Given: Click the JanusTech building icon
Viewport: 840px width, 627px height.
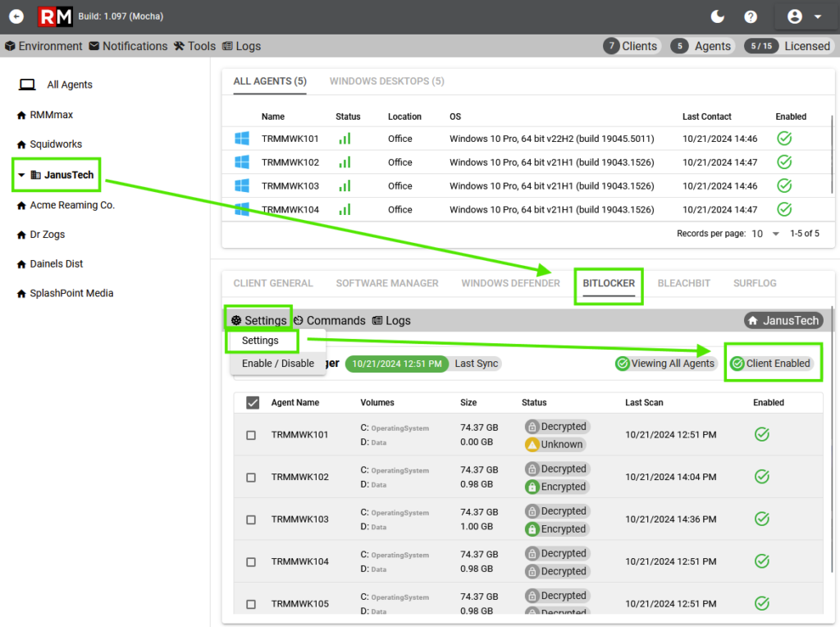Looking at the screenshot, I should (36, 175).
